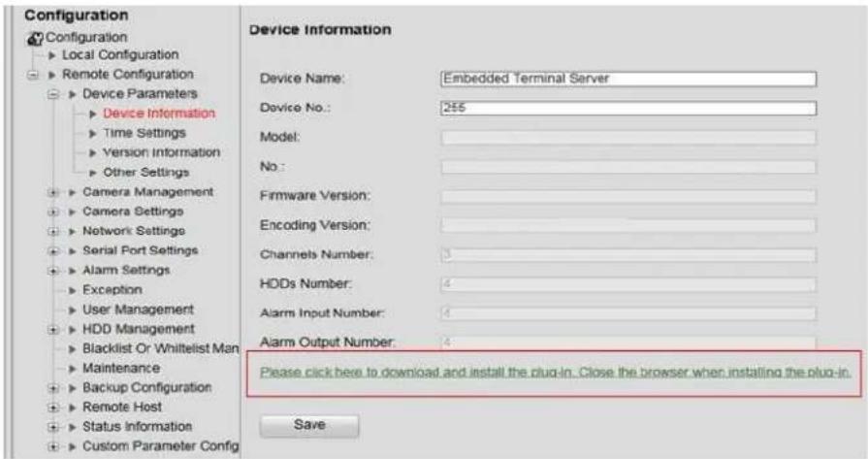The width and height of the screenshot is (868, 459).
Task: Select Serial Port Settings item
Action: point(140,250)
